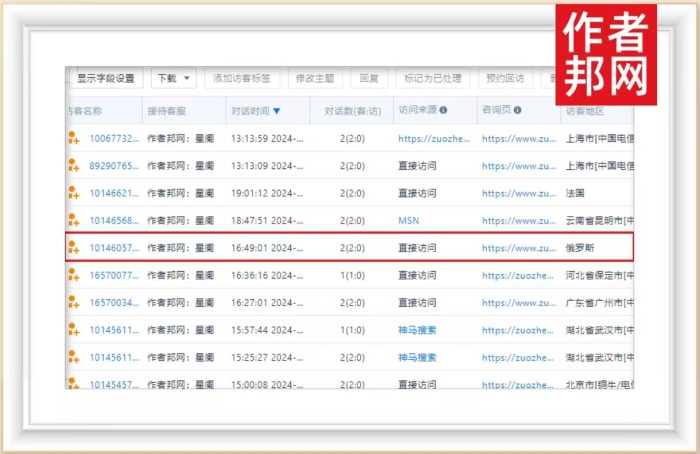Screen dimensions: 700x454
Task: Click the orange visitor icon in the MSN row
Action: 73,220
